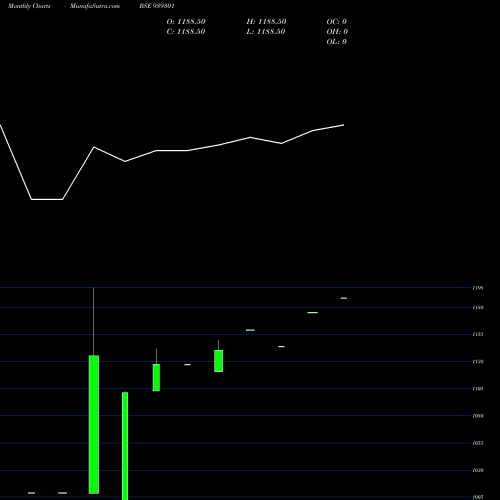This screenshot has height=500, width=500.
Task: Click the MunafaSutra.com label
Action: [x=95, y=6]
